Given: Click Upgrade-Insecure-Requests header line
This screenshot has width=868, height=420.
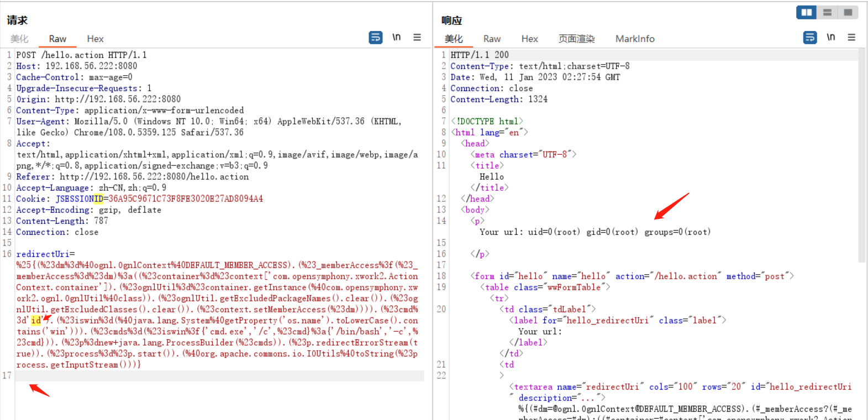Looking at the screenshot, I should click(x=83, y=88).
